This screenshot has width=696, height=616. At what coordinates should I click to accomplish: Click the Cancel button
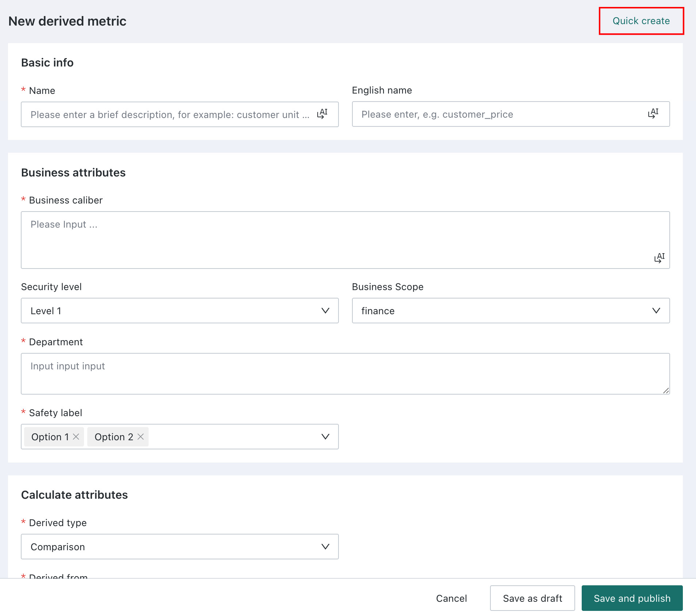(x=451, y=598)
